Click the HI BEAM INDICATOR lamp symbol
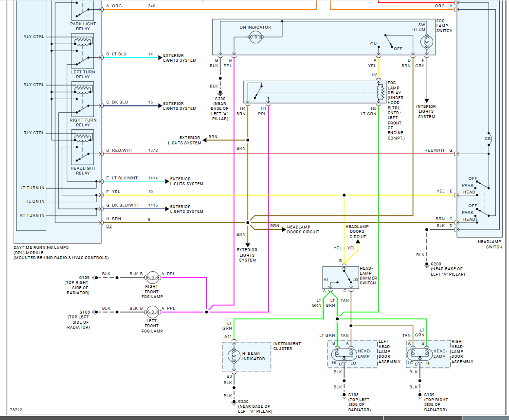Viewport: 509px width, 420px height. pyautogui.click(x=234, y=356)
